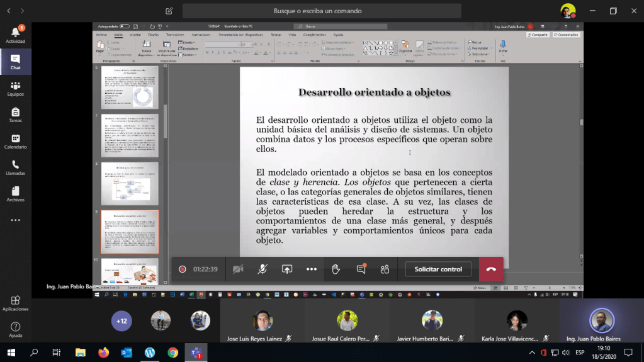Unmute the microphone

click(263, 269)
